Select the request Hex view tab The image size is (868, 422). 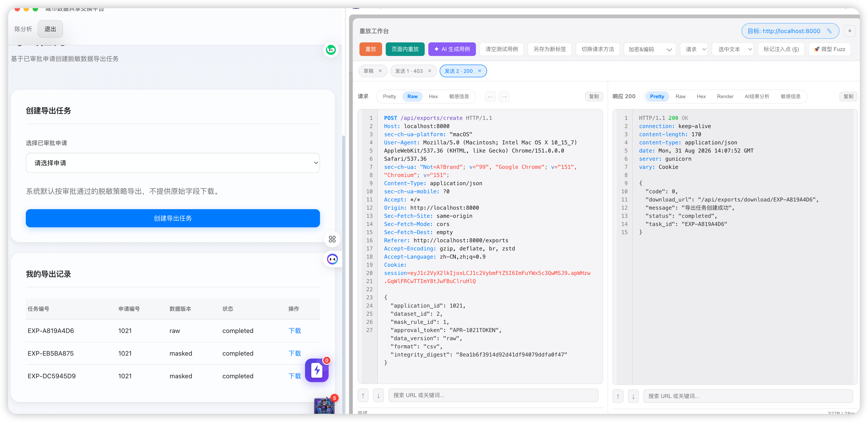433,96
